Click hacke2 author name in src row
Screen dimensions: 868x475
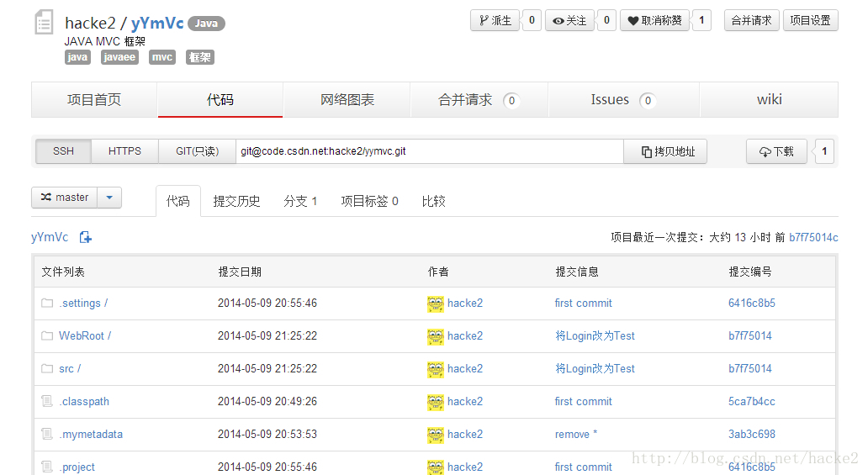[465, 369]
